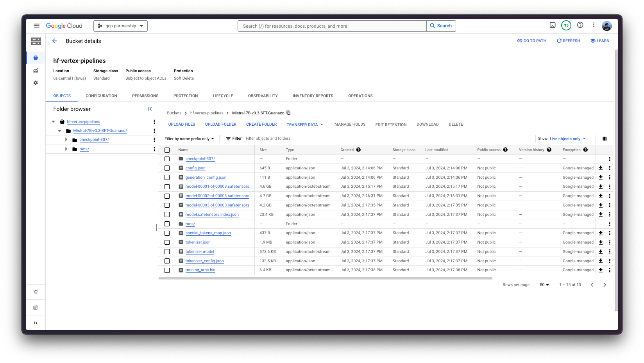Open more actions for checkpoint-307/ table row
644x363 pixels.
pyautogui.click(x=610, y=159)
